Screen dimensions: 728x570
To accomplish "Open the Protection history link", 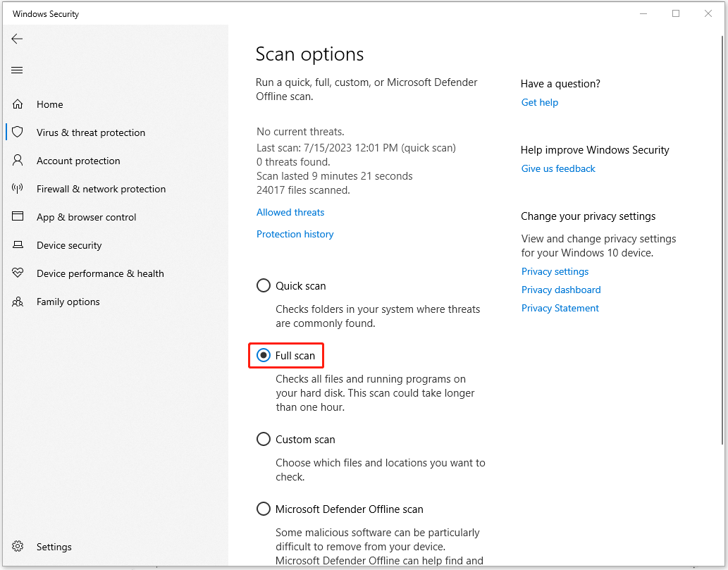I will (x=295, y=234).
